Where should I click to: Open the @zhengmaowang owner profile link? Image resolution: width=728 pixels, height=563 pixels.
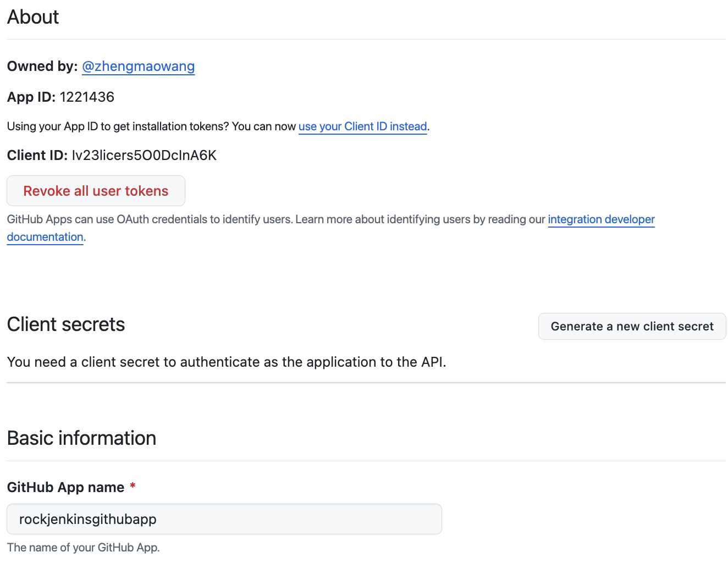tap(138, 67)
